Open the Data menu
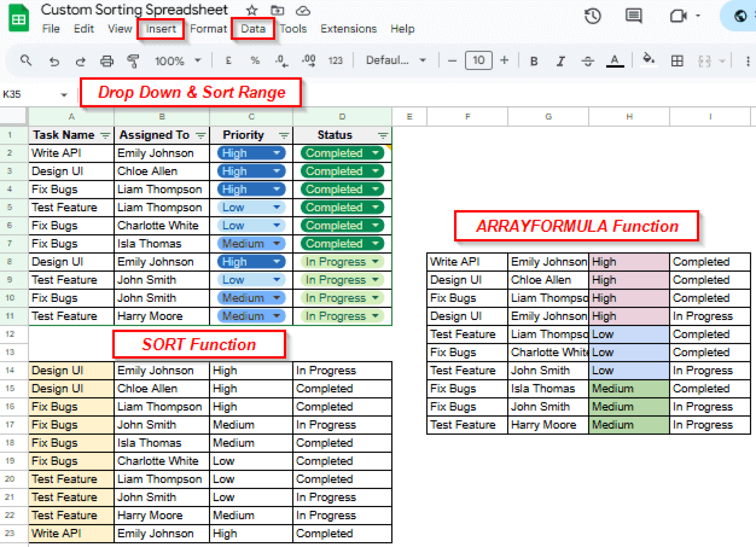The height and width of the screenshot is (547, 756). (252, 29)
